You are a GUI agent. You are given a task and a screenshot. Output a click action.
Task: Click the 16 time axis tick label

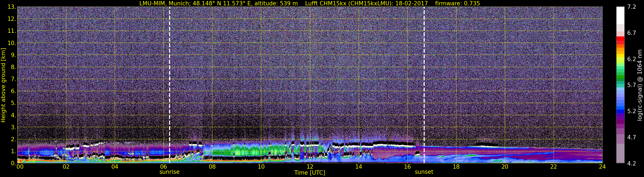tap(407, 167)
